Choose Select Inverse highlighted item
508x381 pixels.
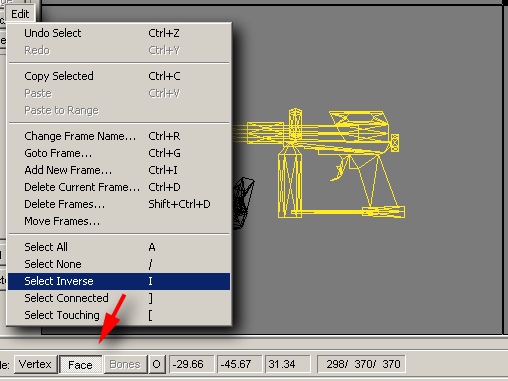click(x=119, y=281)
